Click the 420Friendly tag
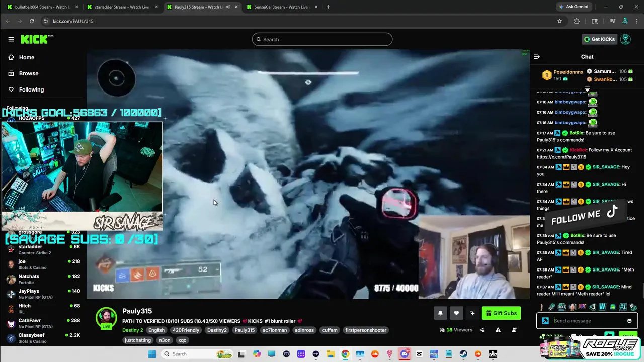The height and width of the screenshot is (362, 644). pos(186,330)
